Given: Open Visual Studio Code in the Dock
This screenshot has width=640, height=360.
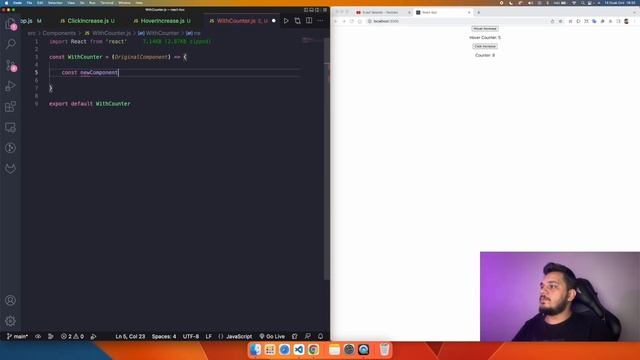Looking at the screenshot, I should [299, 349].
